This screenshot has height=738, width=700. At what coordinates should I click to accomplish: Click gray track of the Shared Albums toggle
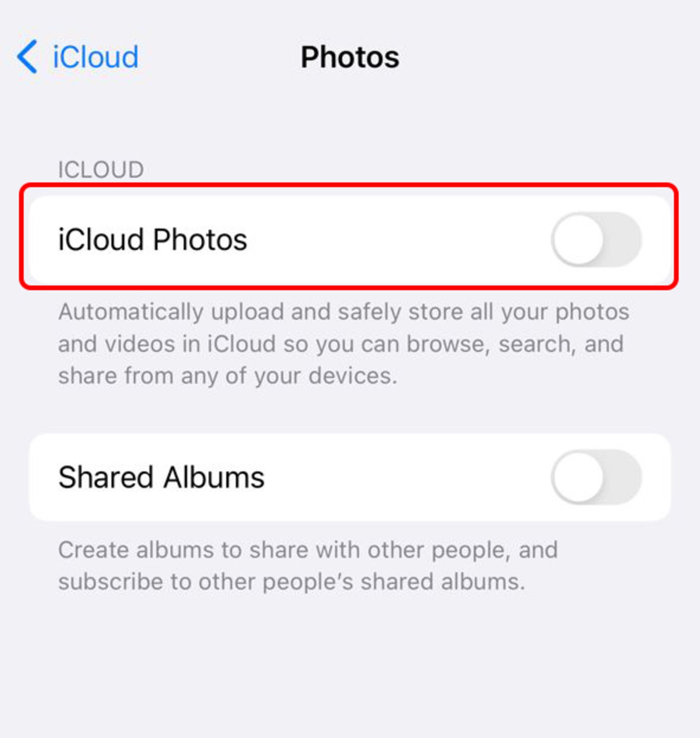(622, 477)
